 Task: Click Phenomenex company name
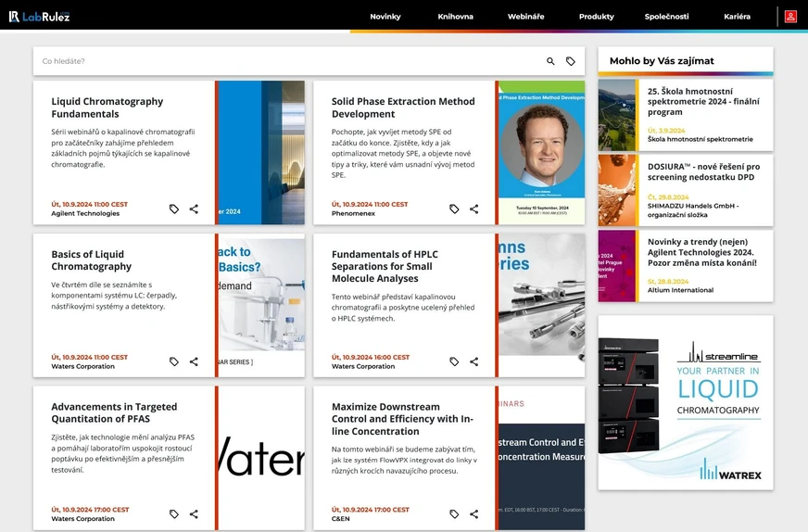click(x=353, y=213)
